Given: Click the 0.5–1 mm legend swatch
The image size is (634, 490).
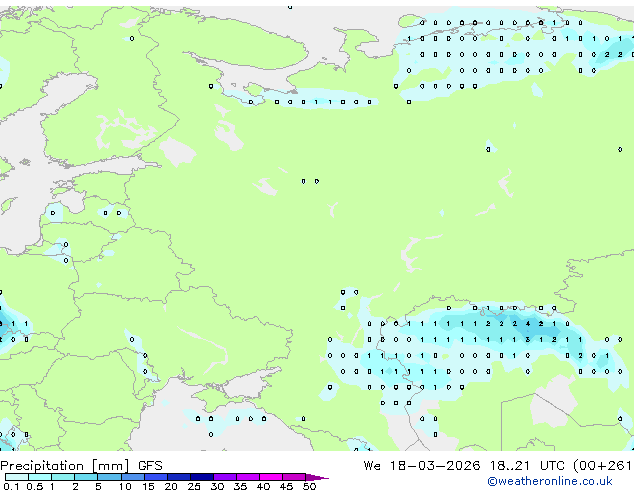Looking at the screenshot, I should [40, 477].
